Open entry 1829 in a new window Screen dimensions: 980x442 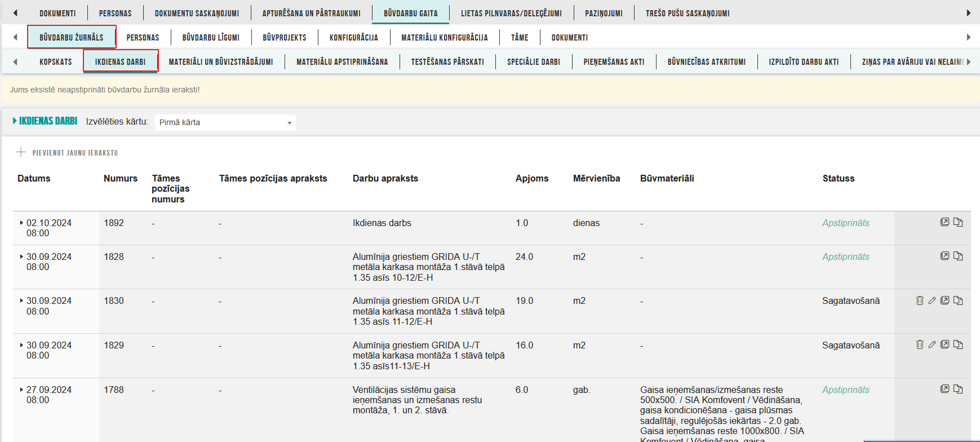(945, 344)
